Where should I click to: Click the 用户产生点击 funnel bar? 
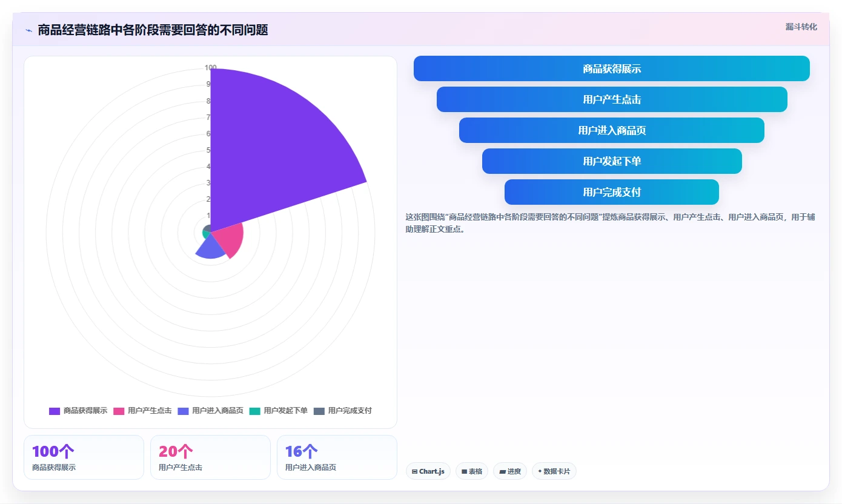click(612, 99)
